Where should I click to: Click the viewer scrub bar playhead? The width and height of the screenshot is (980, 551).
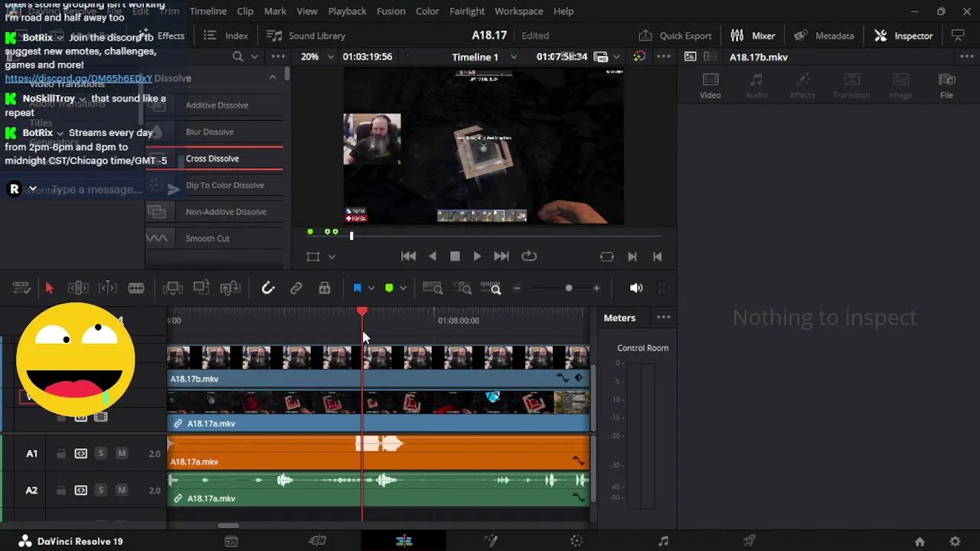tap(351, 236)
